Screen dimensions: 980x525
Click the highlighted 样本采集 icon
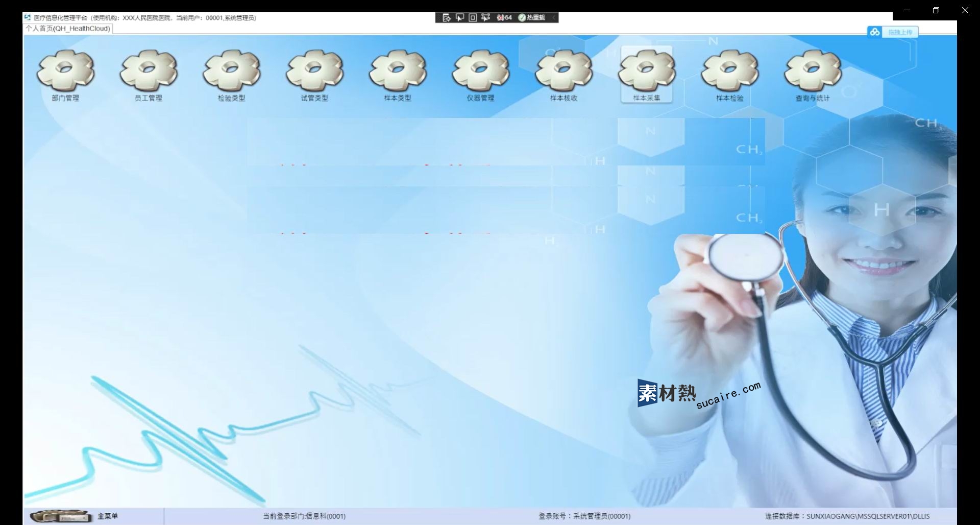point(647,75)
